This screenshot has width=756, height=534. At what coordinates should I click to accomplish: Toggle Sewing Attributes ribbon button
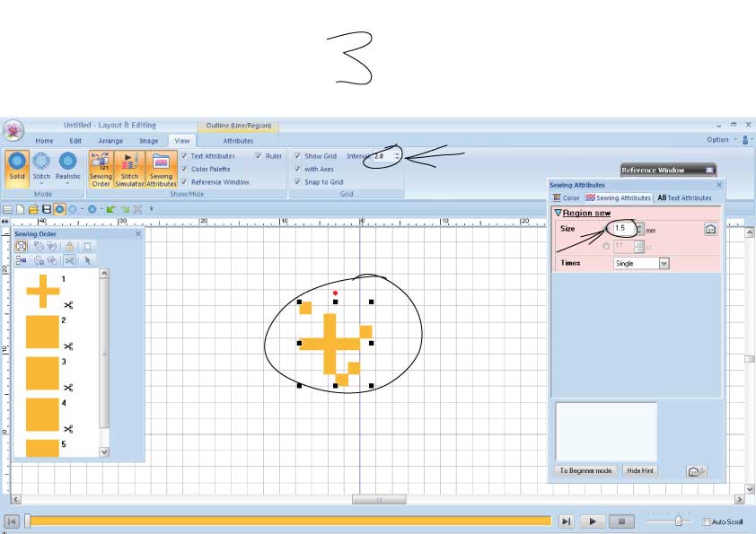pos(161,166)
